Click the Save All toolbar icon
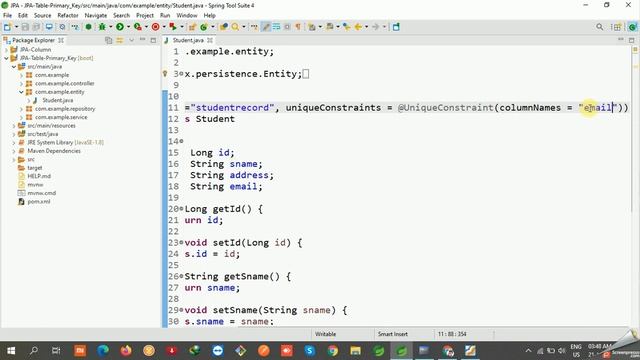 pos(36,27)
